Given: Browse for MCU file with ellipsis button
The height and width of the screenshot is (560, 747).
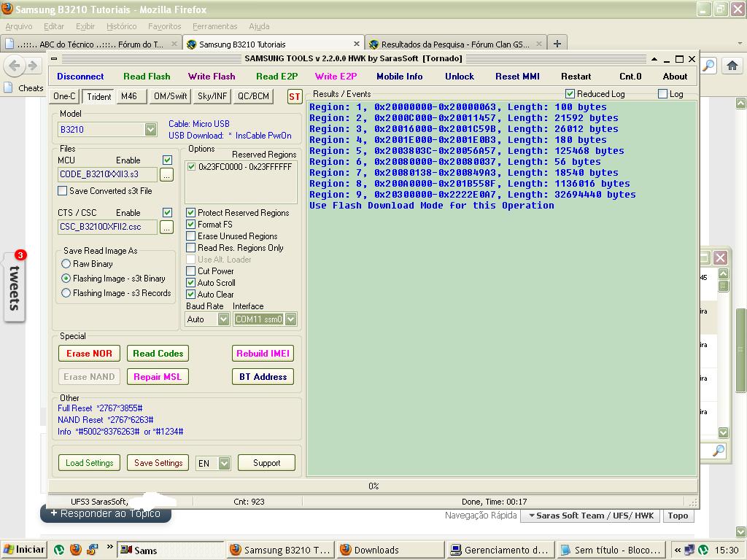Looking at the screenshot, I should click(166, 175).
